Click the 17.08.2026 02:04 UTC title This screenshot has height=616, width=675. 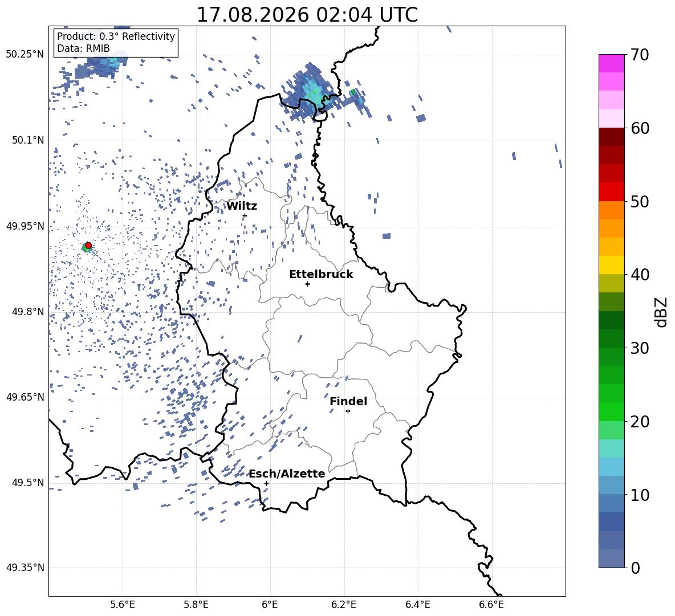[x=307, y=15]
